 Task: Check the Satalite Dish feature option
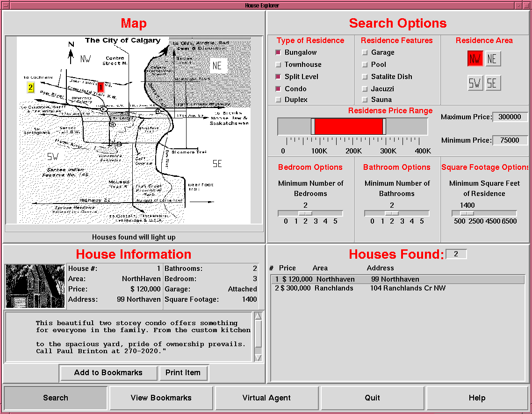point(365,77)
